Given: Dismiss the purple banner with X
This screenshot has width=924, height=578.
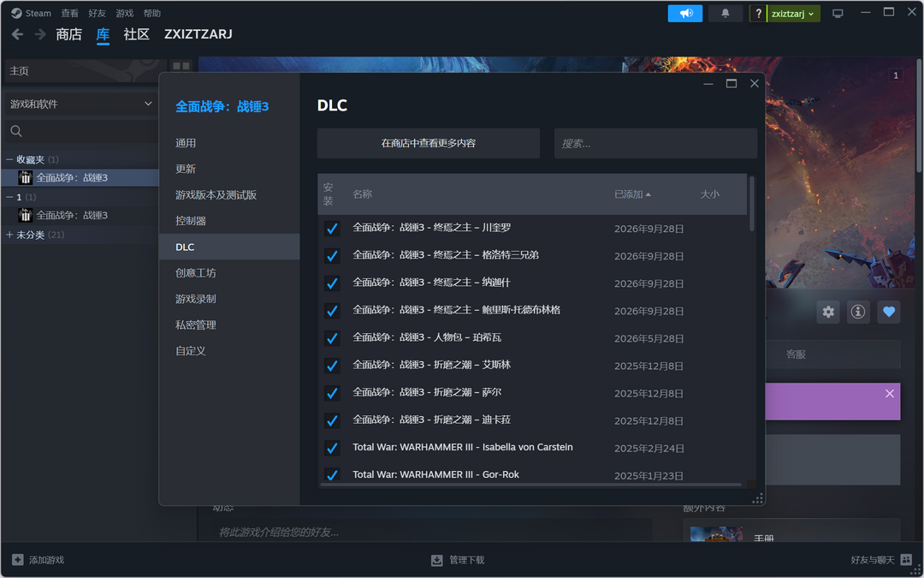Looking at the screenshot, I should [x=889, y=393].
